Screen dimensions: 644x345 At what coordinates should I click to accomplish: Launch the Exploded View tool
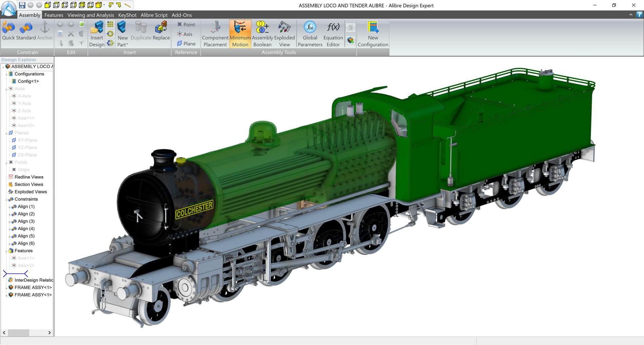tap(284, 34)
